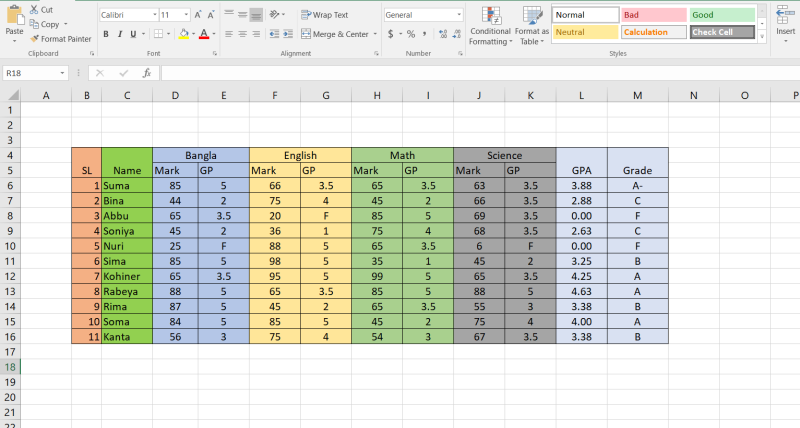Apply the Normal cell style
Image resolution: width=800 pixels, height=428 pixels.
coord(585,15)
